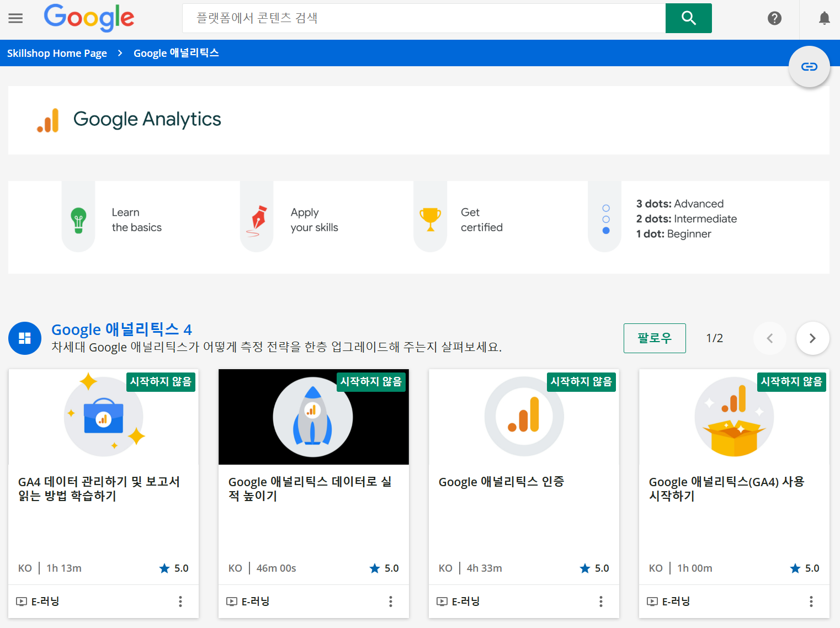Click the Google logo

point(89,18)
